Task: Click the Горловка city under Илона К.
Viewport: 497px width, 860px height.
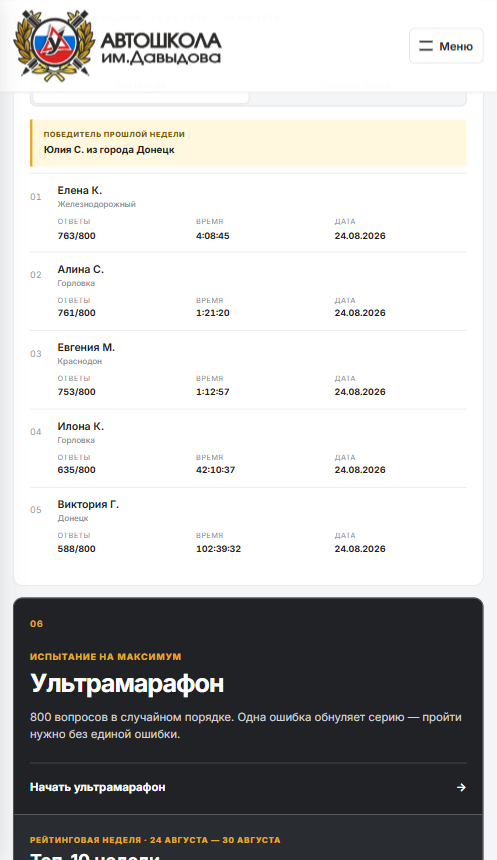Action: coord(76,440)
